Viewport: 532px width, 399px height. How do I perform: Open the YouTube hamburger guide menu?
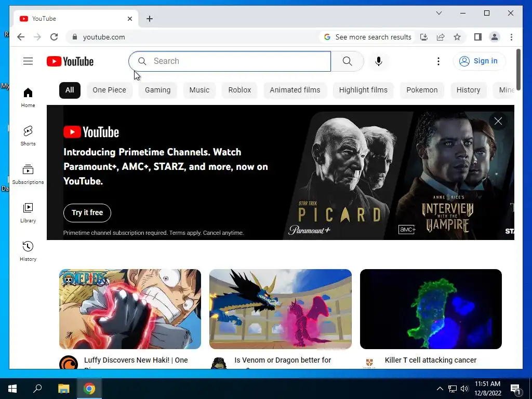click(x=28, y=61)
